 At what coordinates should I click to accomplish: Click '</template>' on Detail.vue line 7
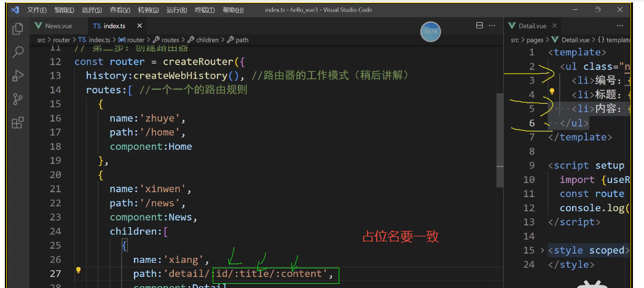pyautogui.click(x=580, y=137)
